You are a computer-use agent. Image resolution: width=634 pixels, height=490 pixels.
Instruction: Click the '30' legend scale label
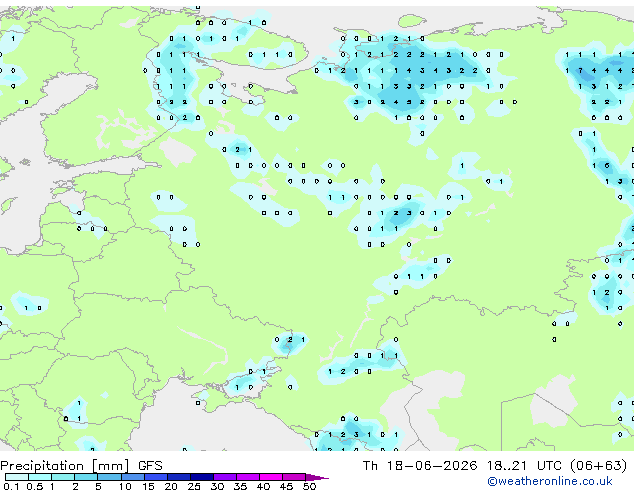pos(218,486)
